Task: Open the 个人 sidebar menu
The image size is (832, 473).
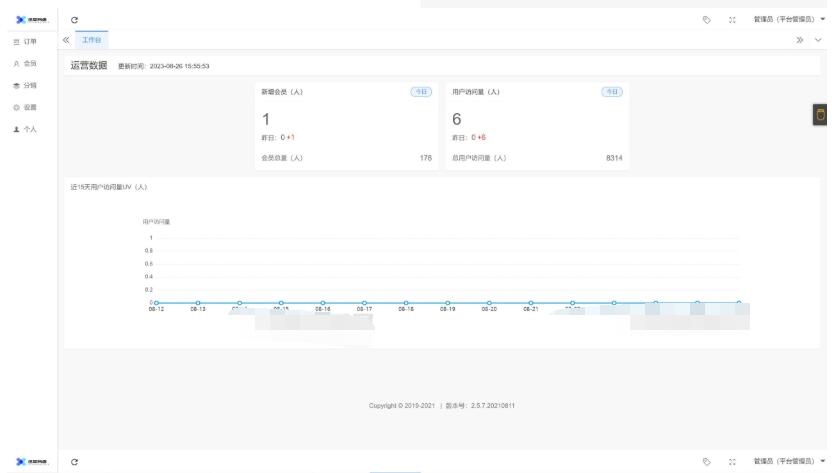Action: [x=25, y=129]
